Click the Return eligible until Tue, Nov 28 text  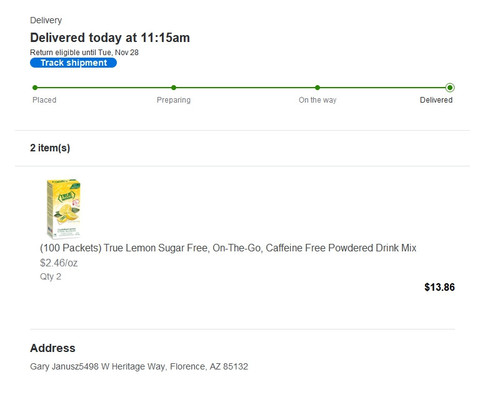coord(84,52)
